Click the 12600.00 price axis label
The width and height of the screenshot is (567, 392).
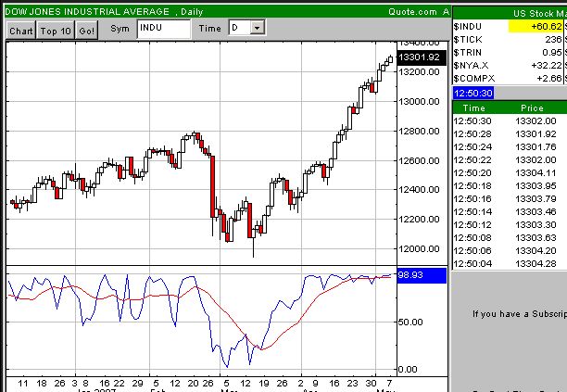[419, 160]
